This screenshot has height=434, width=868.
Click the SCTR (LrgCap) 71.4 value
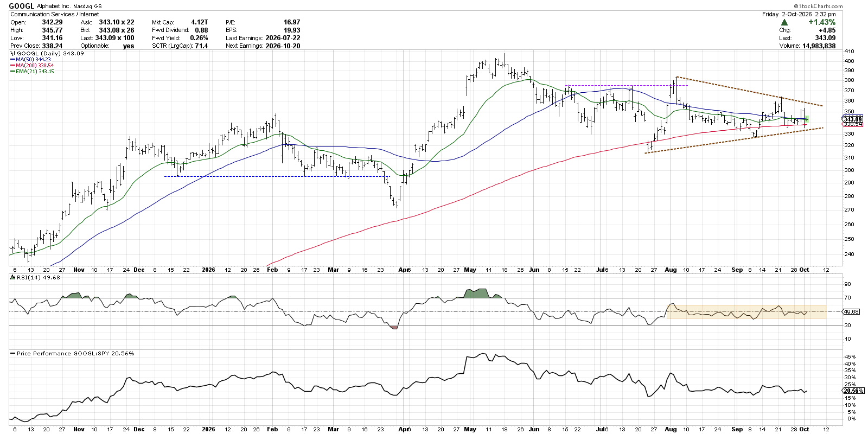click(x=201, y=46)
